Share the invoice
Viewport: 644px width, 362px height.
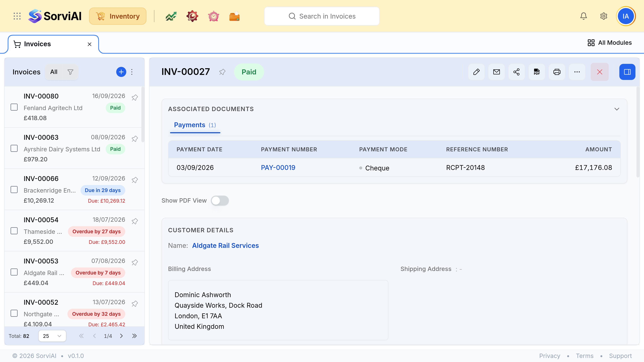coord(517,72)
